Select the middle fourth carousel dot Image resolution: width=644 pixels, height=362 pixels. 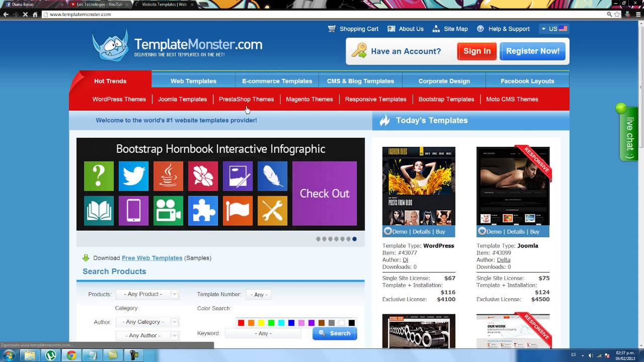336,239
